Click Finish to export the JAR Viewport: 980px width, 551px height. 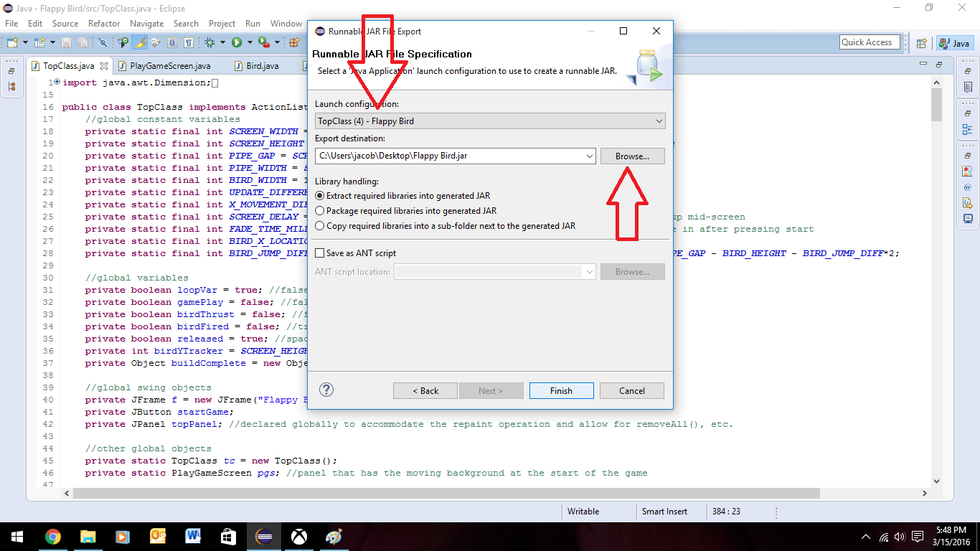[x=561, y=390]
